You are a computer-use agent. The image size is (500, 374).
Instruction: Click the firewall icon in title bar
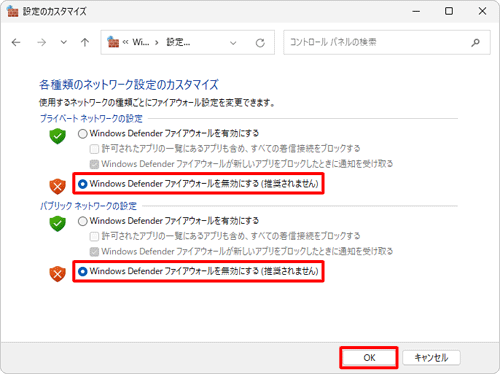[12, 11]
